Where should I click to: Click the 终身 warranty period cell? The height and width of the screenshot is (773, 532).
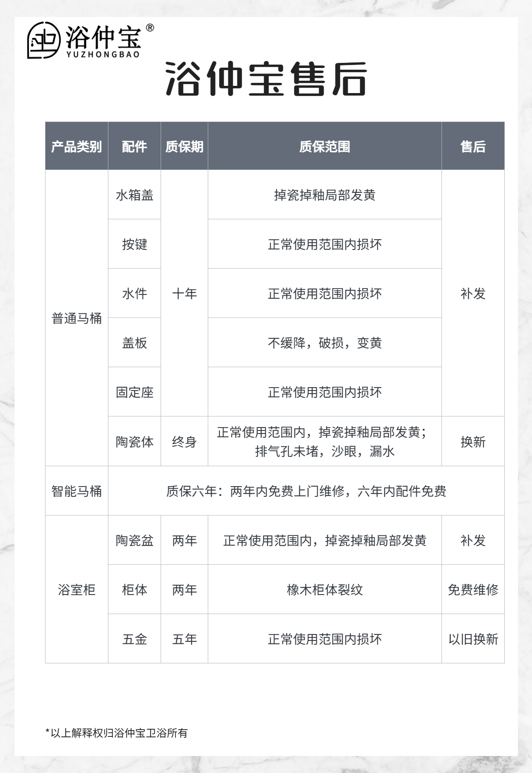[184, 442]
